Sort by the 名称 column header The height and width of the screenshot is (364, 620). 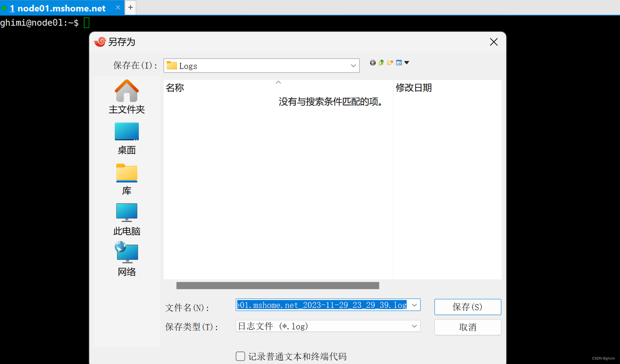click(278, 88)
